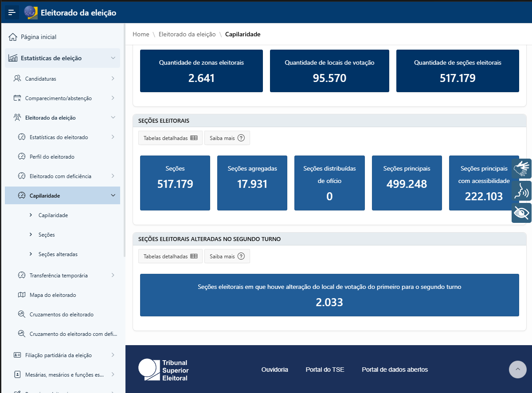Click the Seções 517.179 card
Screen dimensions: 532x393
tap(175, 183)
